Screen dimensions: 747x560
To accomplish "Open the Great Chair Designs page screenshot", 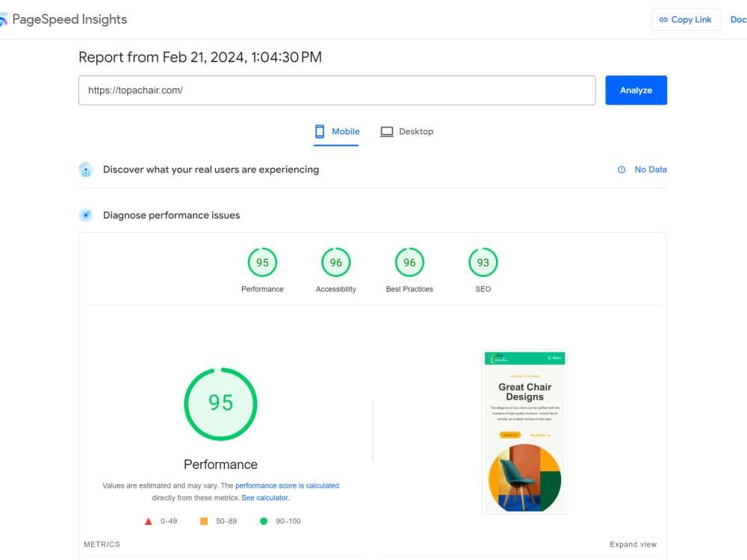I will tap(525, 432).
